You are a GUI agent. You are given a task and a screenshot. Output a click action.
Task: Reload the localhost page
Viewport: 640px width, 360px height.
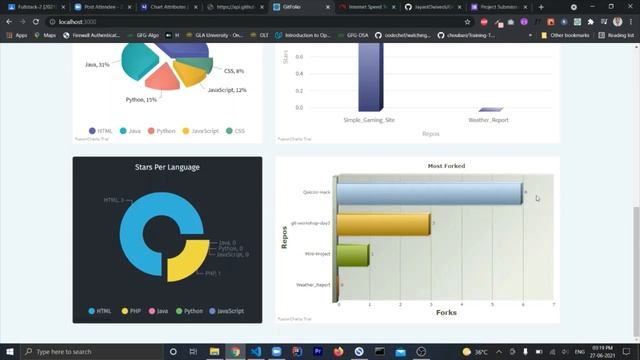(x=36, y=22)
